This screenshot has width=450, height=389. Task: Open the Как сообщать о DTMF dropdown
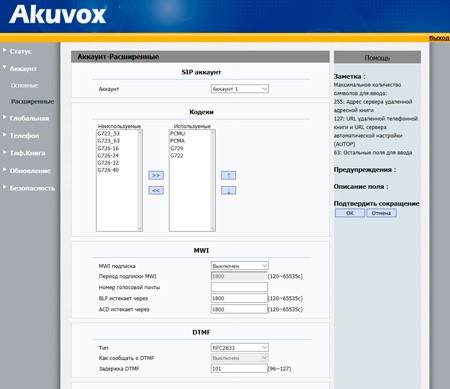[x=240, y=358]
